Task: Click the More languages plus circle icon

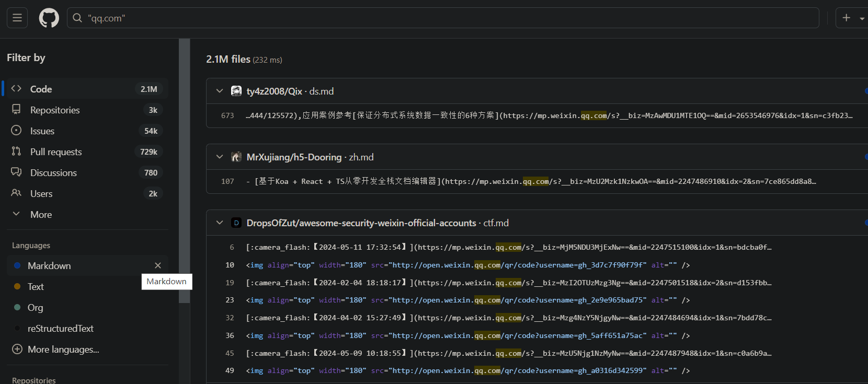Action: coord(17,349)
